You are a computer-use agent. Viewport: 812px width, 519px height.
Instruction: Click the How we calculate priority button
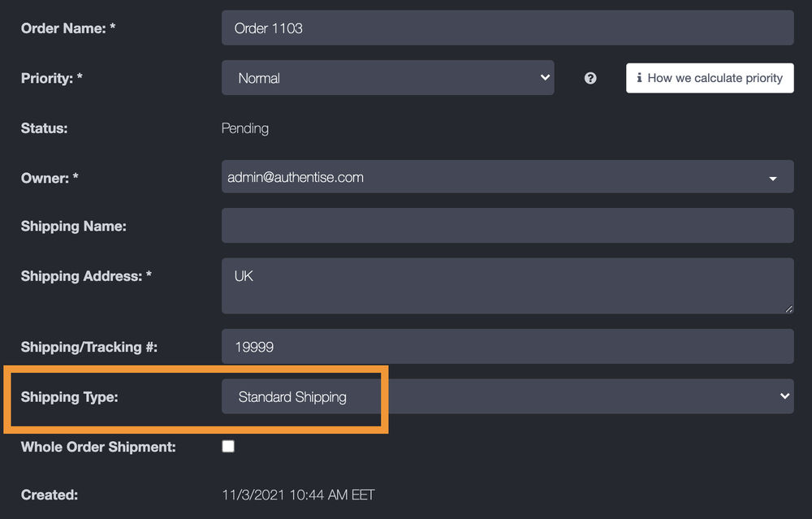pyautogui.click(x=710, y=78)
